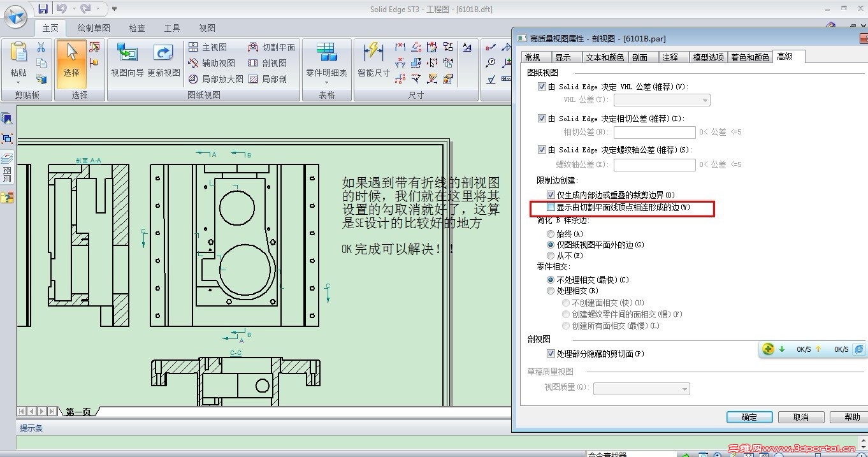Toggle 处理部分隐藏的剪切面 (P) checkbox

coord(551,354)
